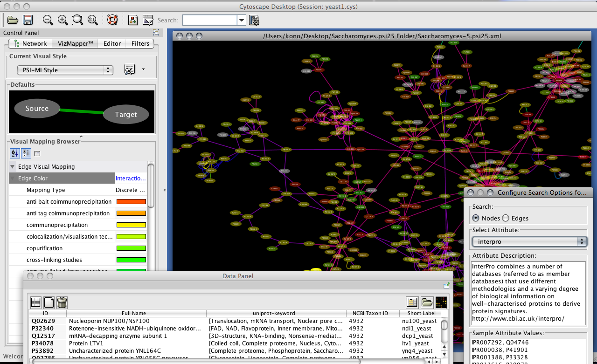Viewport: 597px width, 364px height.
Task: Open the PSI-MI Style dropdown
Action: [x=65, y=70]
